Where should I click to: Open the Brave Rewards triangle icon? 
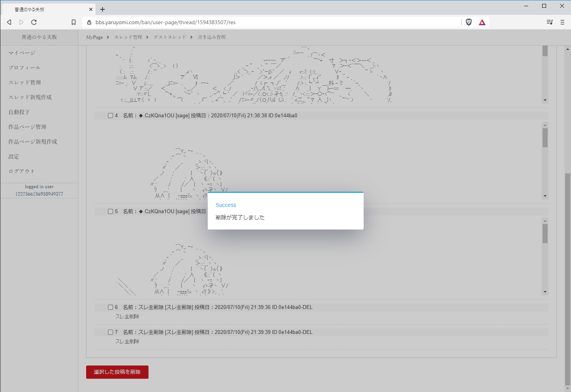(482, 22)
